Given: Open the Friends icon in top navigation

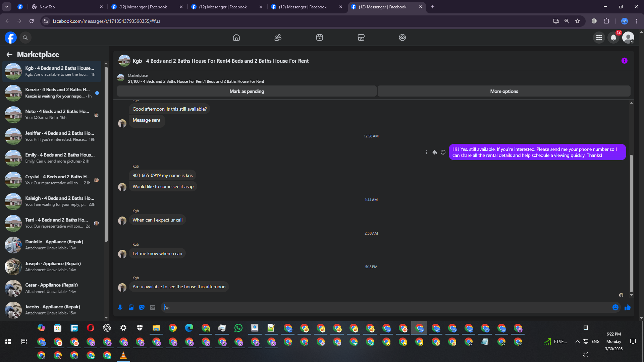Looking at the screenshot, I should point(278,38).
